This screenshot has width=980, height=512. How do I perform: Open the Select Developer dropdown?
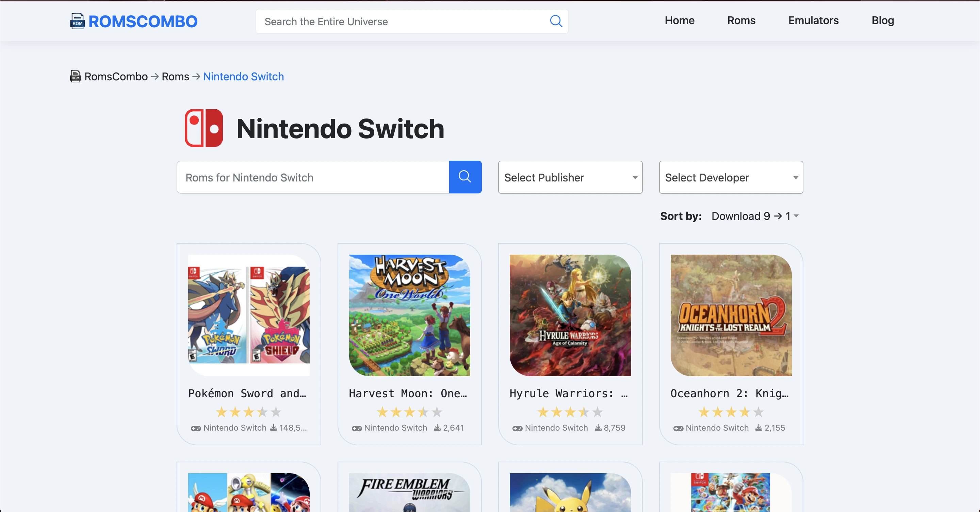pyautogui.click(x=731, y=177)
